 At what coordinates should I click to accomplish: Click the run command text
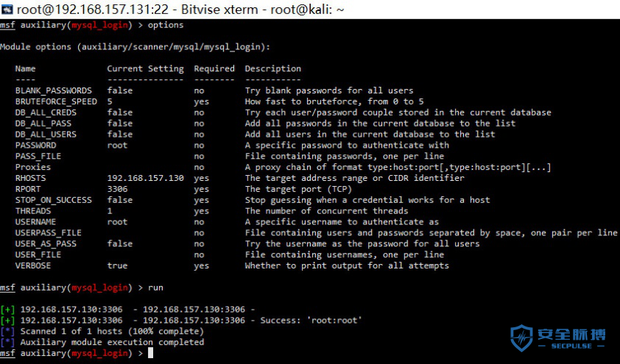155,288
